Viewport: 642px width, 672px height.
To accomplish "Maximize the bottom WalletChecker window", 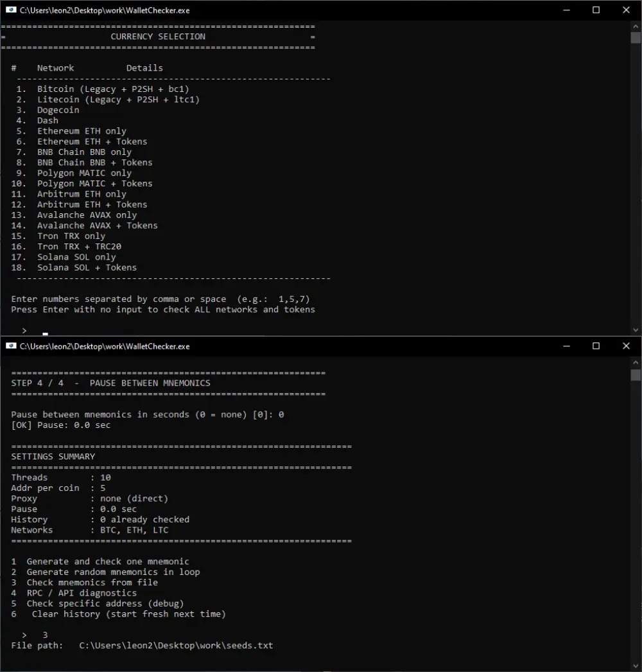I will 596,346.
